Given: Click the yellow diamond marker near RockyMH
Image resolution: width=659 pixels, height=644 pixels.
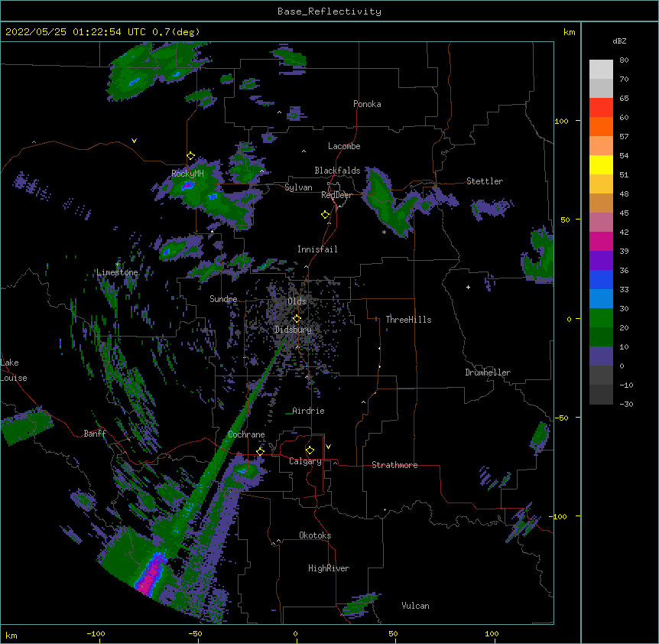Looking at the screenshot, I should click(191, 156).
